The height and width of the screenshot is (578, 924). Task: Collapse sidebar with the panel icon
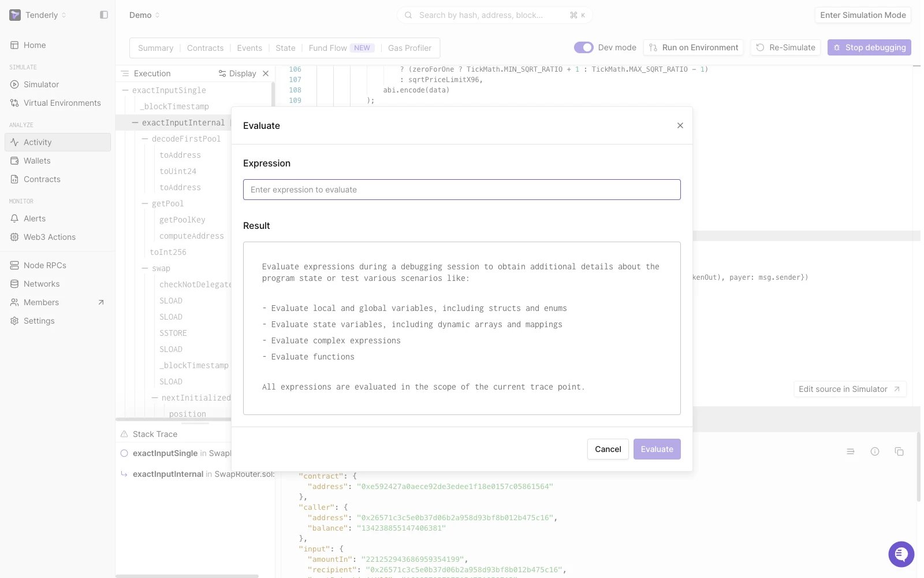104,15
